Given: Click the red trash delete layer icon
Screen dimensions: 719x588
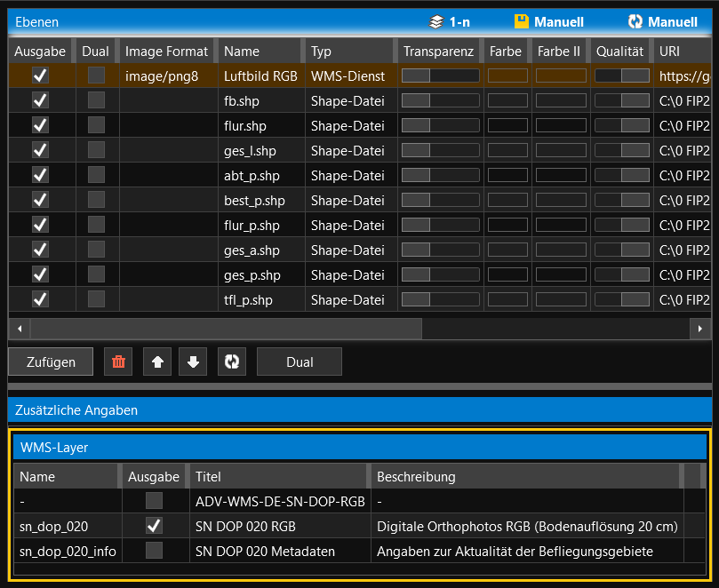Looking at the screenshot, I should click(118, 362).
